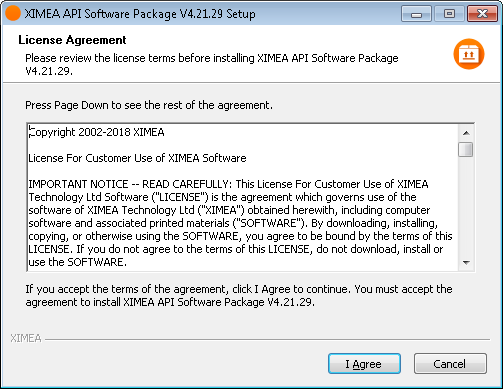Image resolution: width=503 pixels, height=389 pixels.
Task: Click the license scrollbar up arrow
Action: (466, 133)
